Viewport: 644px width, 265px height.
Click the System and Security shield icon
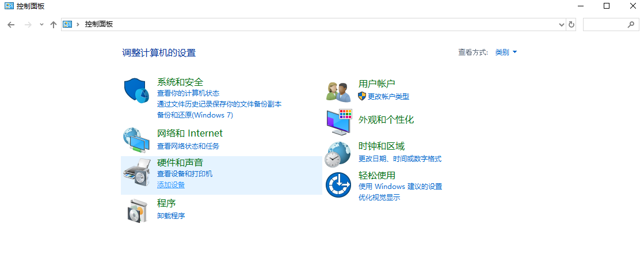pyautogui.click(x=136, y=91)
